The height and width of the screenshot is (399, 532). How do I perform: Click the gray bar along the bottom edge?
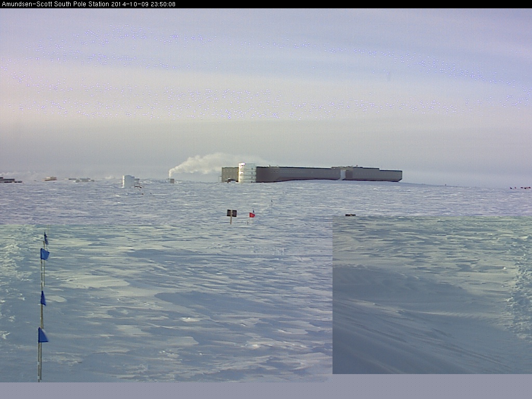pos(266,391)
